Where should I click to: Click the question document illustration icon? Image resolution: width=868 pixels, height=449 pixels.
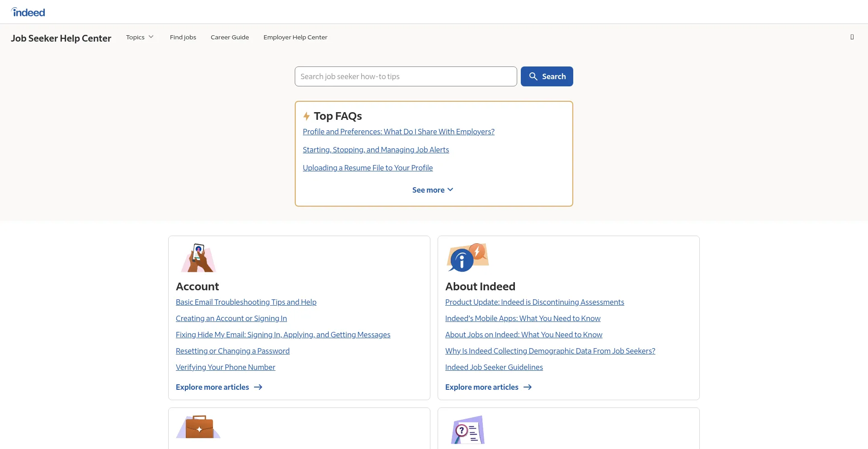tap(468, 430)
